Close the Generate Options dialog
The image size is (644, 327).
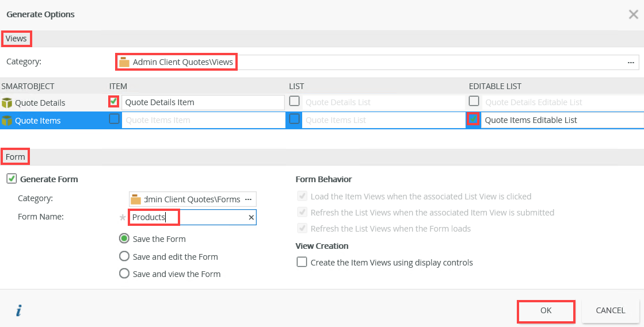coord(633,14)
